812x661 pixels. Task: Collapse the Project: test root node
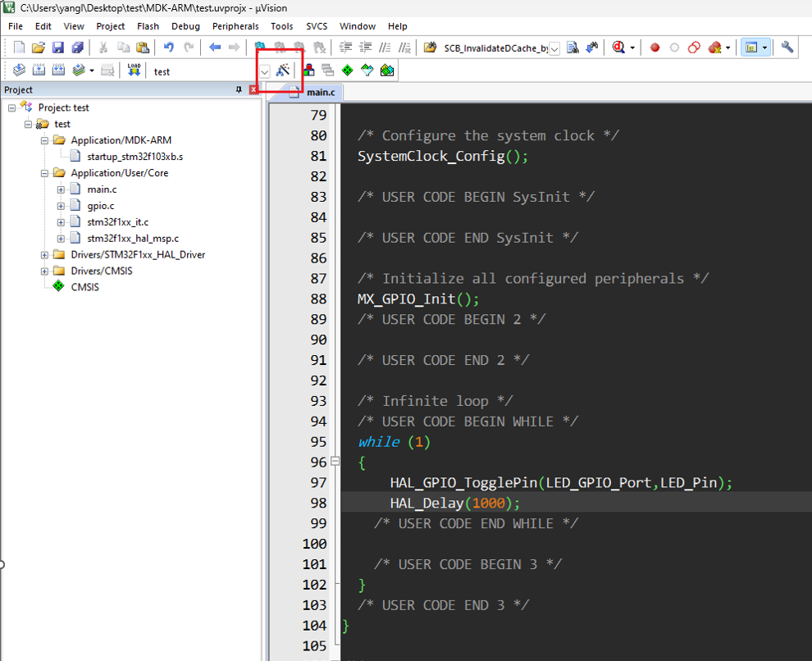[12, 107]
